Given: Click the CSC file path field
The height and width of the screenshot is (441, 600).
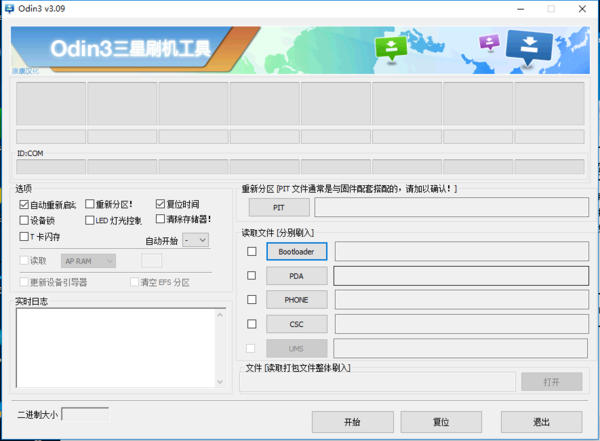Looking at the screenshot, I should pos(462,324).
